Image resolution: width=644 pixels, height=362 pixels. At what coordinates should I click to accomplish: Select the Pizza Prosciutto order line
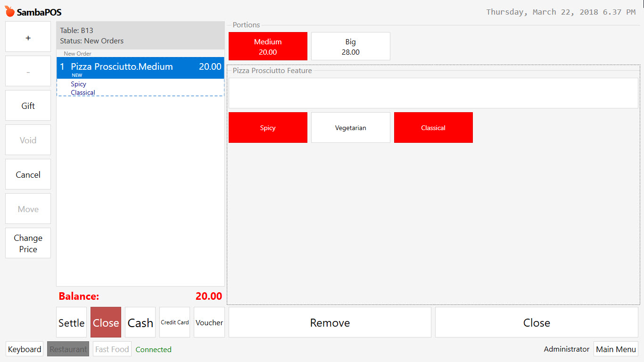140,66
